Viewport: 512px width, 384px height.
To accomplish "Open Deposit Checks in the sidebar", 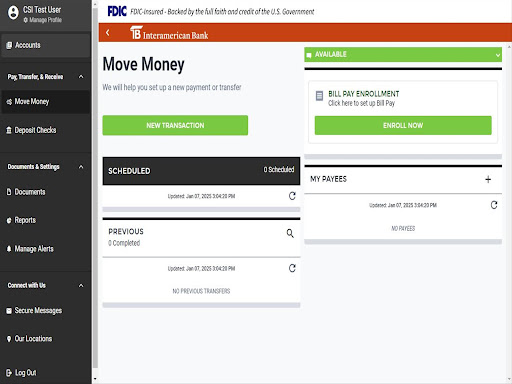I will (x=45, y=130).
